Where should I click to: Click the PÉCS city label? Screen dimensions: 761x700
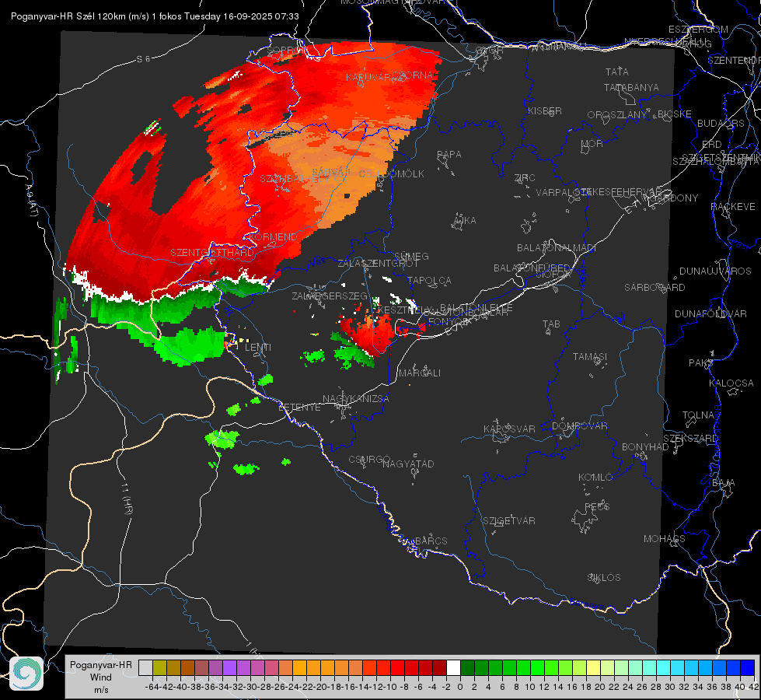[x=596, y=506]
